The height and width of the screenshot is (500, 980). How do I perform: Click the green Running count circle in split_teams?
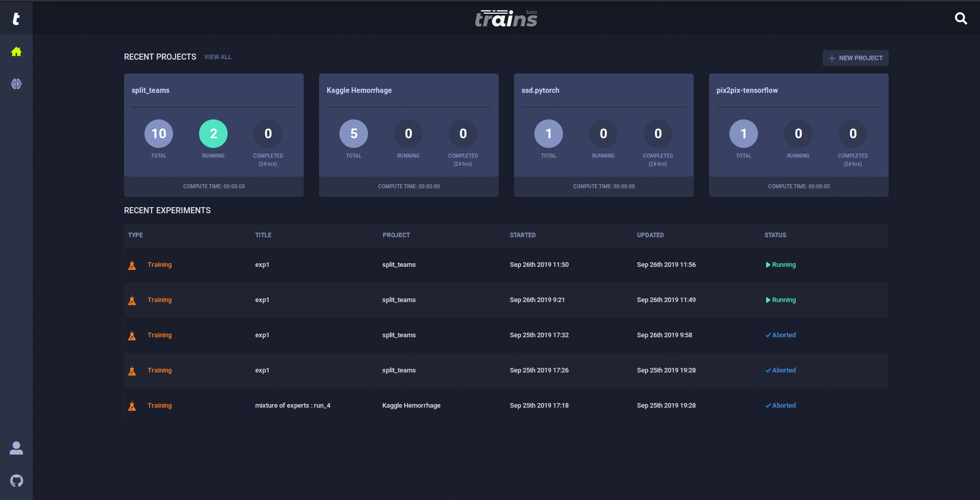tap(213, 134)
